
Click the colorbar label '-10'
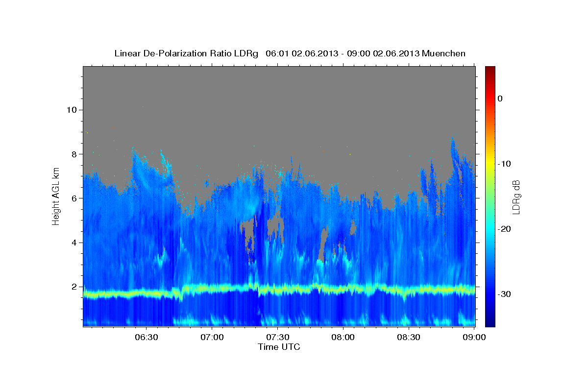[505, 164]
